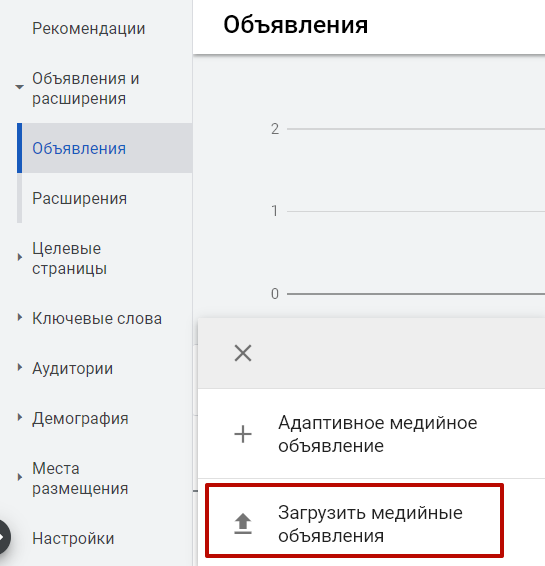Expand the Ключевые слова arrow
The image size is (545, 566).
(20, 318)
